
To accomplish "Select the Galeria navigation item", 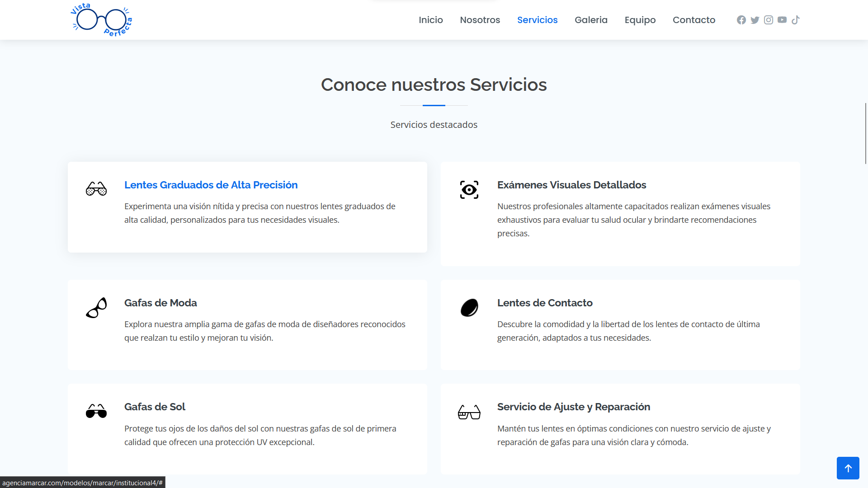I will click(591, 20).
